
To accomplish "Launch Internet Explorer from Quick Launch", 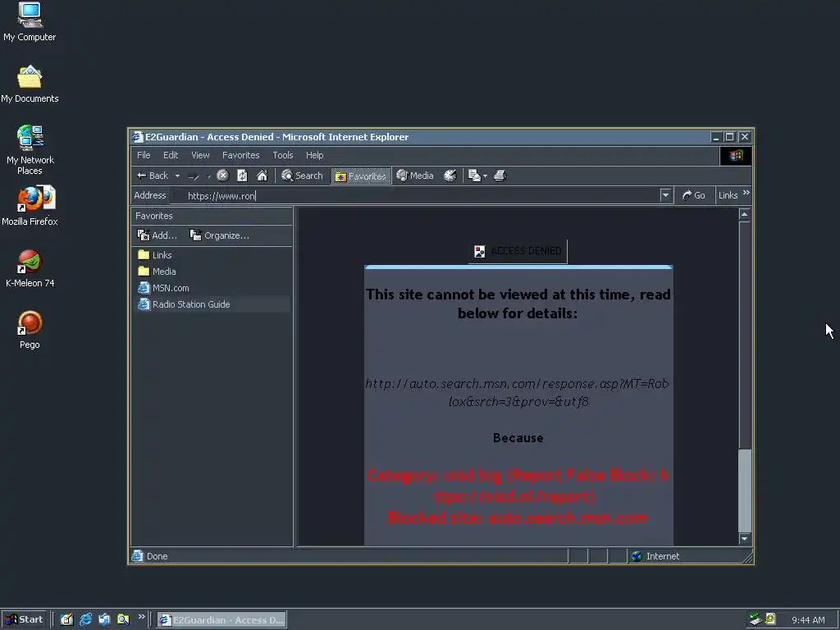I will [85, 620].
